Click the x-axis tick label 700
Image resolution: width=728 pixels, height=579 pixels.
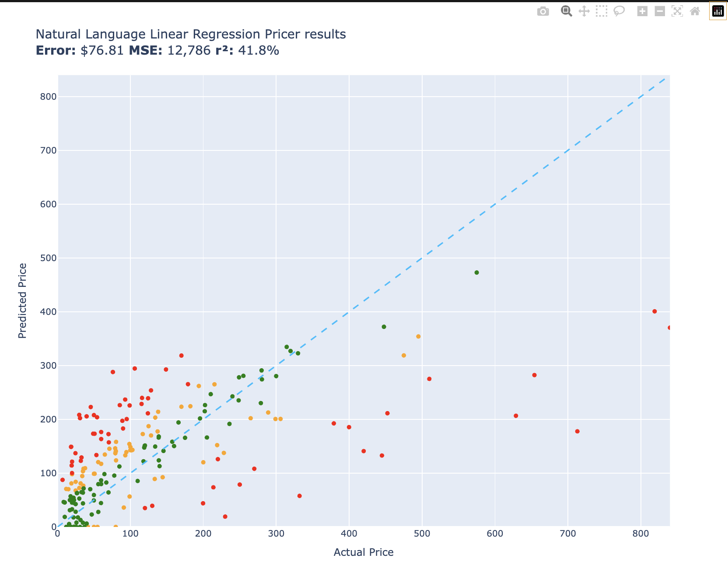[x=568, y=534]
